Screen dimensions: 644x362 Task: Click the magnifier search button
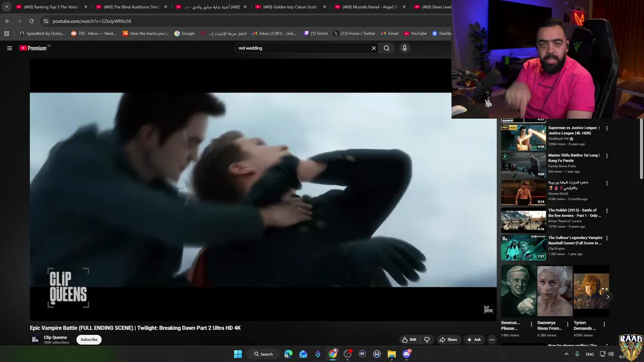(386, 48)
